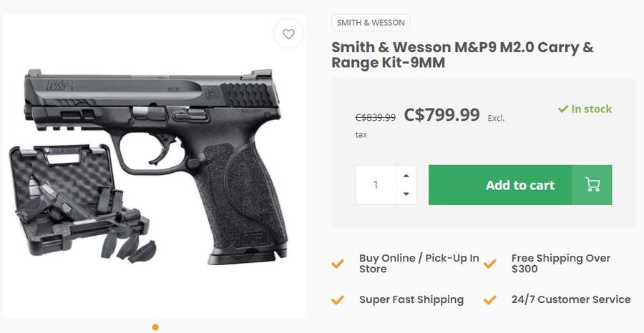Screen dimensions: 644x333
Task: Click the shopping cart icon on the green button
Action: click(592, 185)
